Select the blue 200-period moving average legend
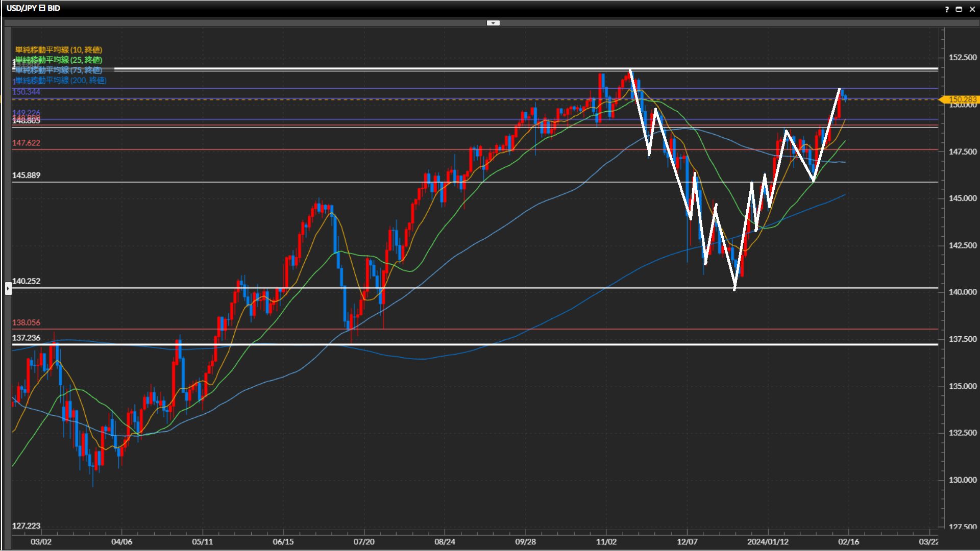The height and width of the screenshot is (551, 980). pos(61,81)
